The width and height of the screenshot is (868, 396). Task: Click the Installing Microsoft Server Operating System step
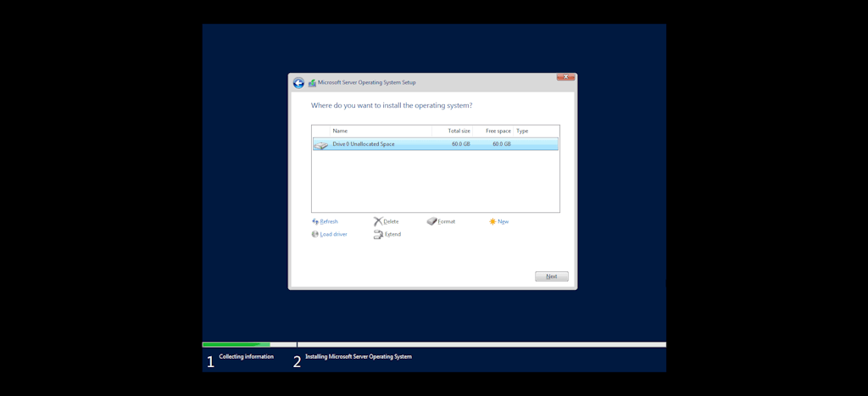[x=359, y=357]
